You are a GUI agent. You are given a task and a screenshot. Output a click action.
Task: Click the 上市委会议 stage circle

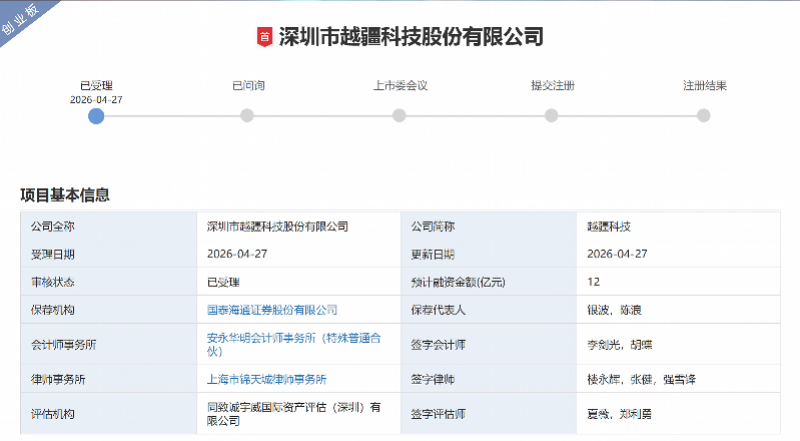coord(399,116)
